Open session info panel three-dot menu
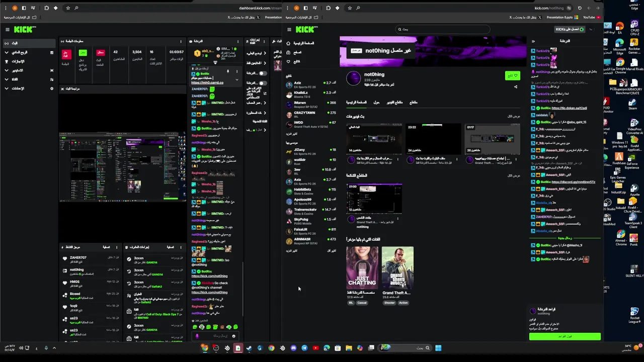This screenshot has width=644, height=362. [x=181, y=41]
